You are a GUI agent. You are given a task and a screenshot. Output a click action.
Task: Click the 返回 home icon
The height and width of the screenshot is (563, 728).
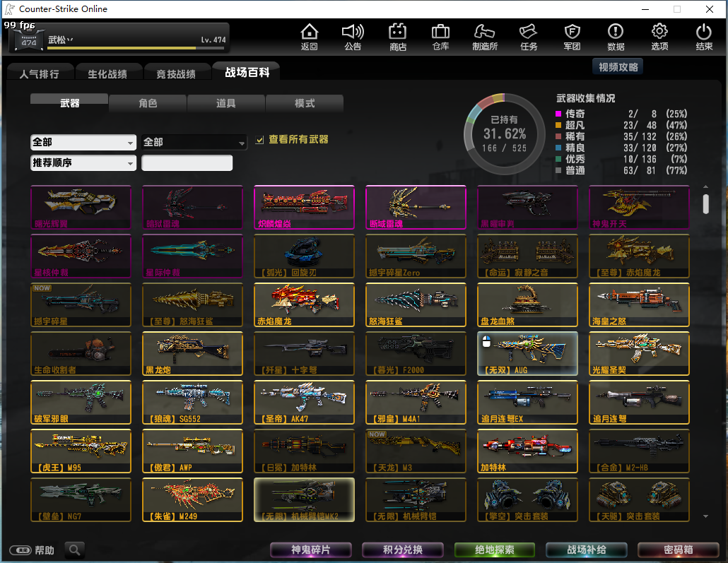309,37
